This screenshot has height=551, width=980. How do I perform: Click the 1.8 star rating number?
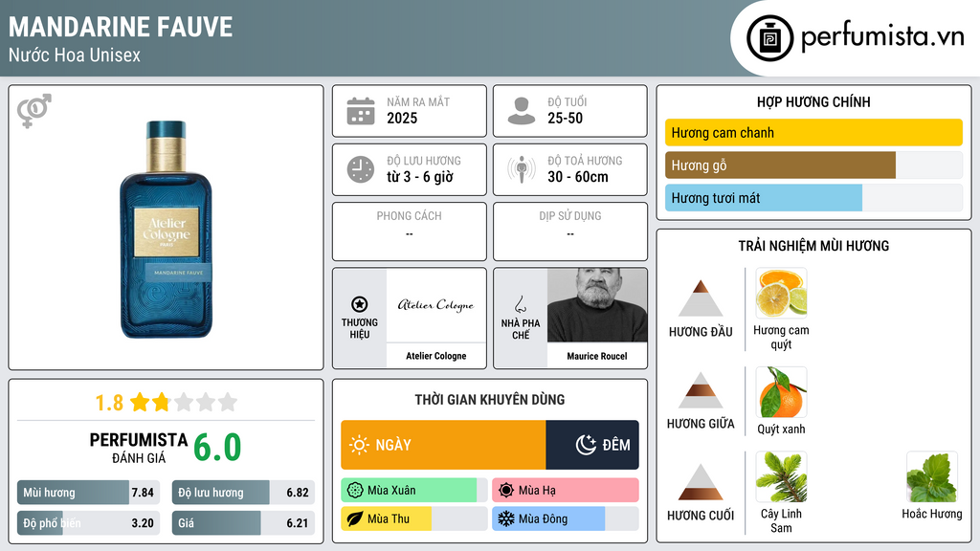pos(109,403)
